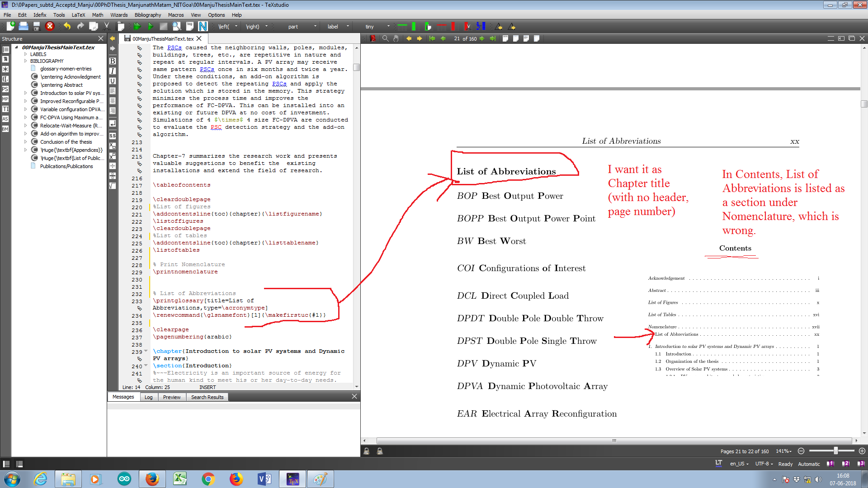Toggle first lock icon in PDF viewer
Screen dimensions: 868x488
click(367, 451)
